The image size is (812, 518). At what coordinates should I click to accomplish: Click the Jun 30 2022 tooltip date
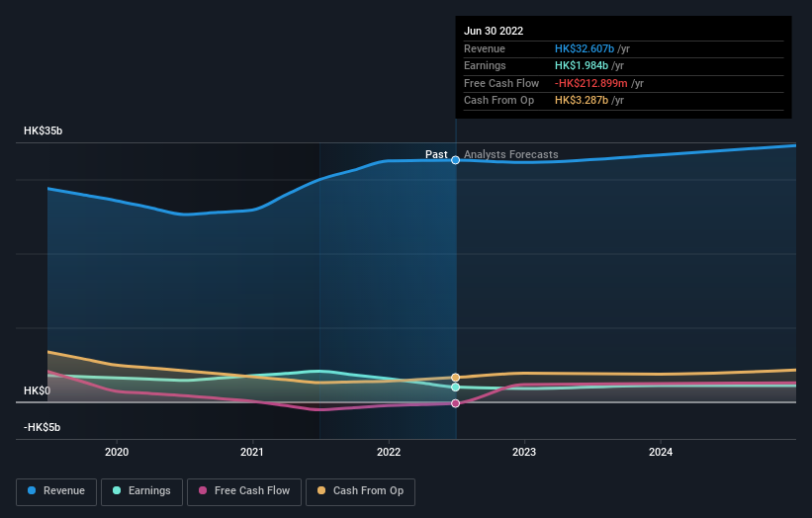tap(494, 31)
